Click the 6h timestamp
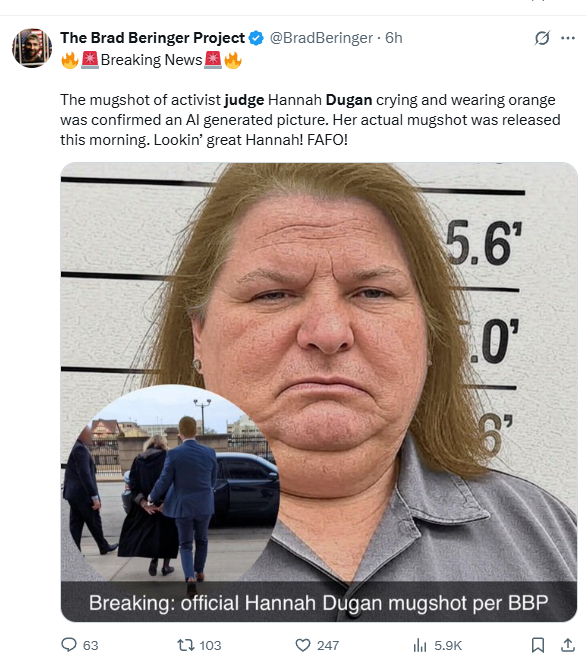The height and width of the screenshot is (667, 587). (x=393, y=38)
